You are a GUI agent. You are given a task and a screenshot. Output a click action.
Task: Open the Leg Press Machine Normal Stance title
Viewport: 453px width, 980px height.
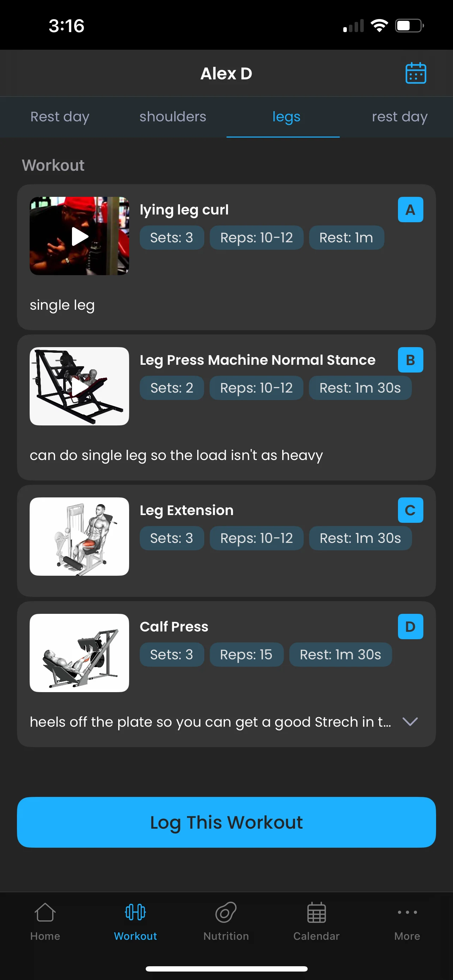(x=257, y=360)
